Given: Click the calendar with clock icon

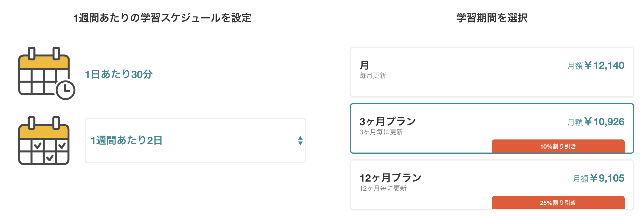Looking at the screenshot, I should pos(47,73).
